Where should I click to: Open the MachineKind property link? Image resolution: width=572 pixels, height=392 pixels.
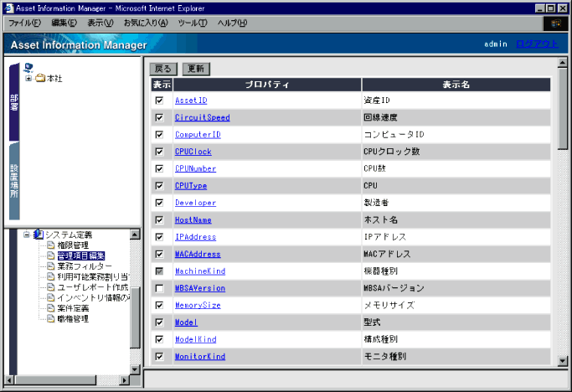coord(200,271)
